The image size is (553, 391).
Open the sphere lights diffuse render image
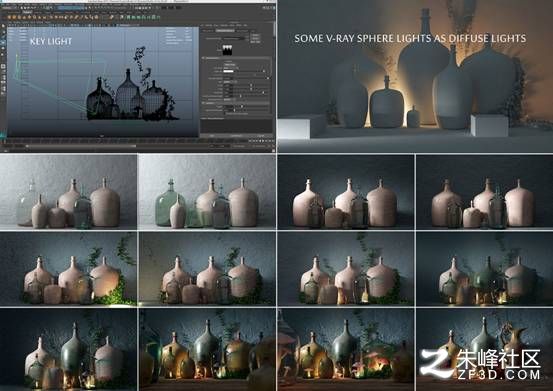pos(415,76)
